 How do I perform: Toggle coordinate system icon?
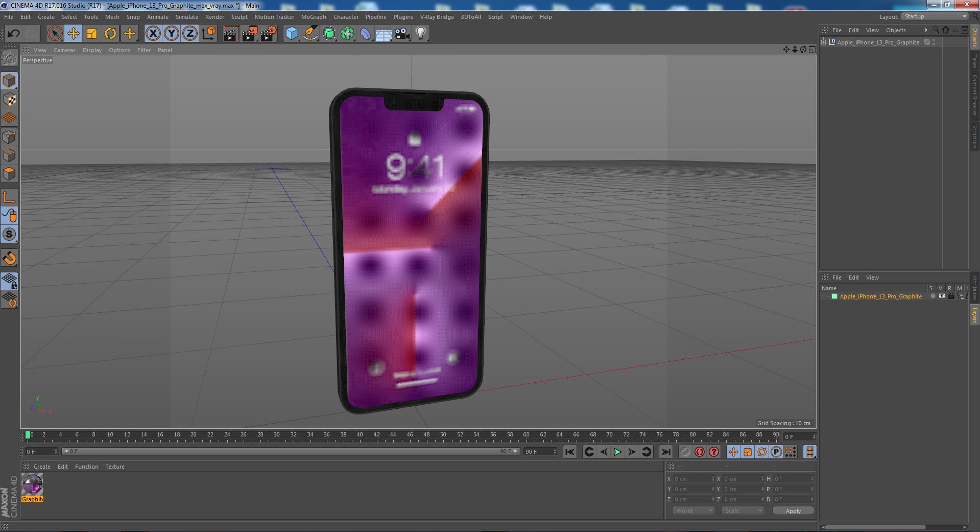tap(209, 34)
